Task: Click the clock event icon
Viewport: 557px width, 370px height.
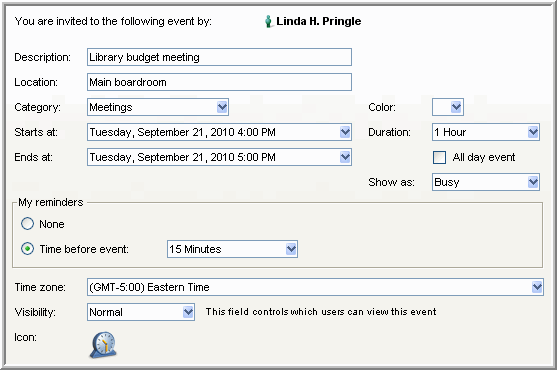Action: pos(103,345)
